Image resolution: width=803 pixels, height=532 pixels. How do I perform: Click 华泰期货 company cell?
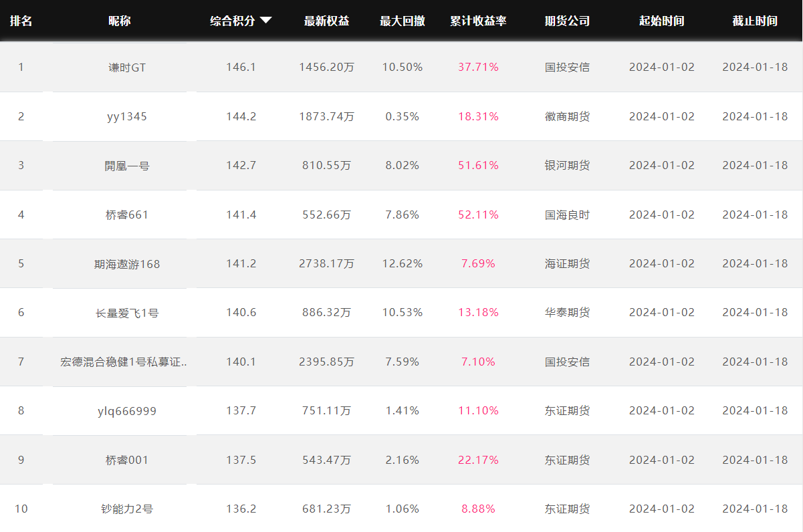coord(568,312)
